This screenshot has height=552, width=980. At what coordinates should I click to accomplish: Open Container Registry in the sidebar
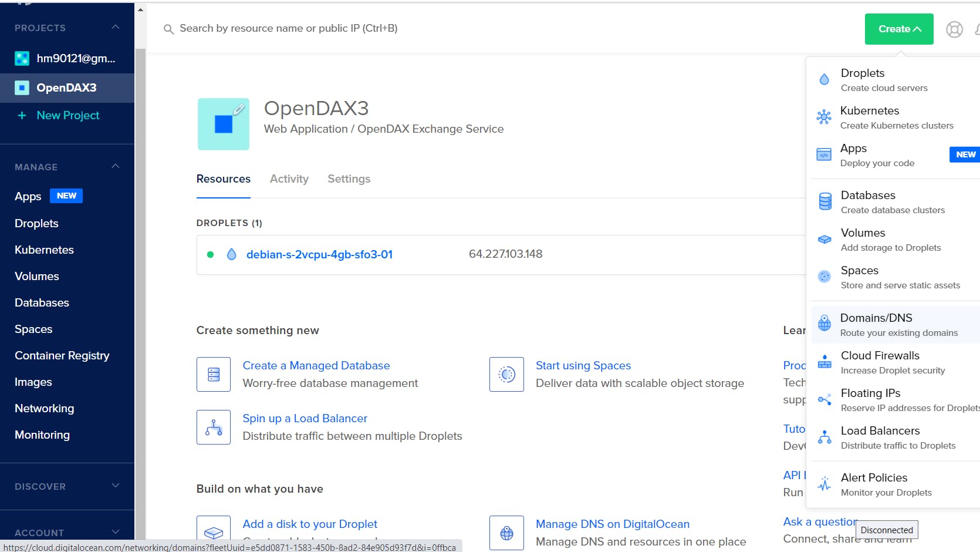click(x=62, y=355)
